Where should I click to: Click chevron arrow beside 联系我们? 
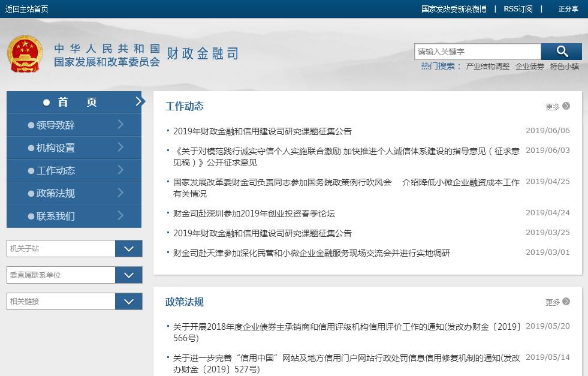coord(120,216)
